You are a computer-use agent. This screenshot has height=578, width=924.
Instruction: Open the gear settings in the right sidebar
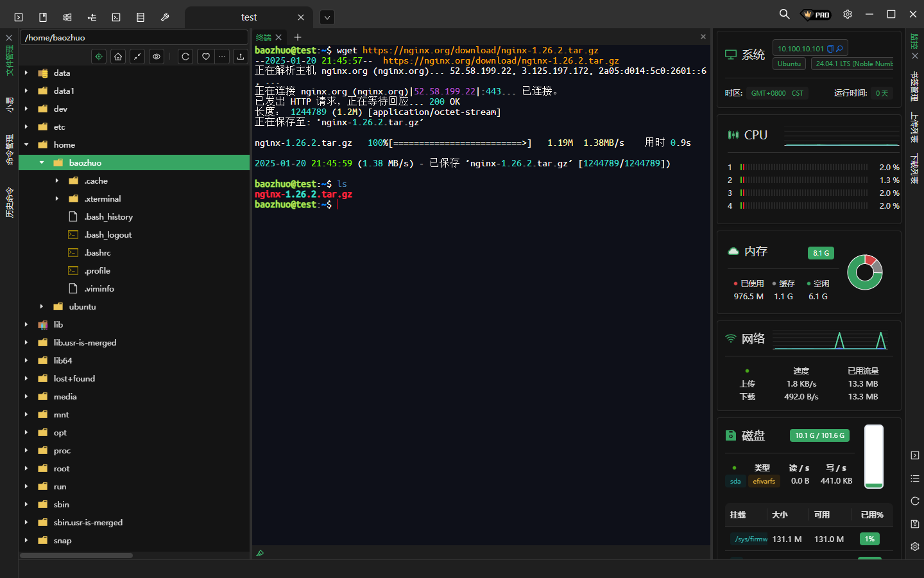915,547
